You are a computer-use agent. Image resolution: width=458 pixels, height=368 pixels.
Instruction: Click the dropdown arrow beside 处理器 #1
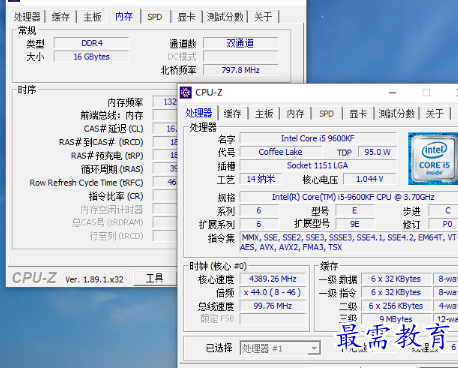click(314, 349)
